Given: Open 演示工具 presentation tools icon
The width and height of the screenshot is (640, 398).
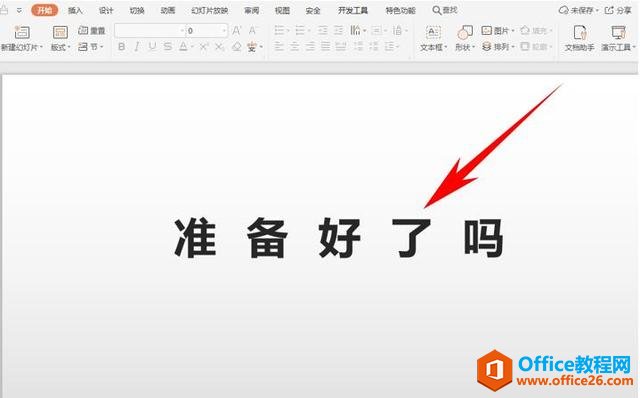Looking at the screenshot, I should (618, 32).
